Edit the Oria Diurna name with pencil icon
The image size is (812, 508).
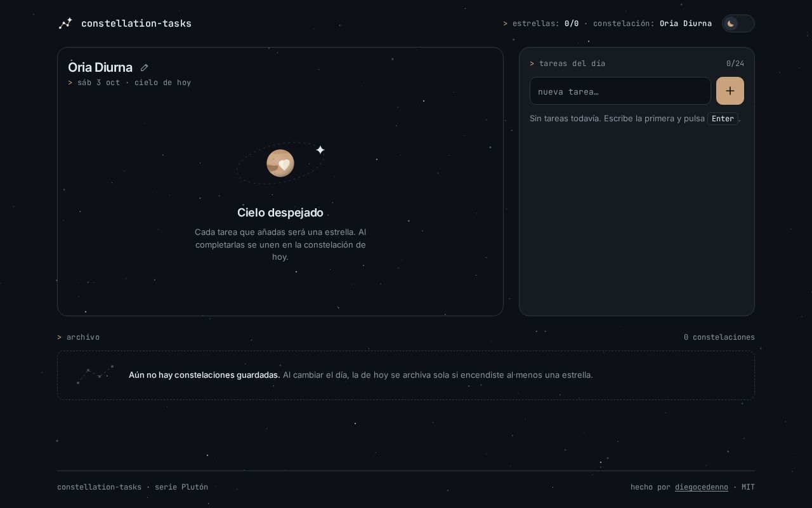[x=144, y=67]
